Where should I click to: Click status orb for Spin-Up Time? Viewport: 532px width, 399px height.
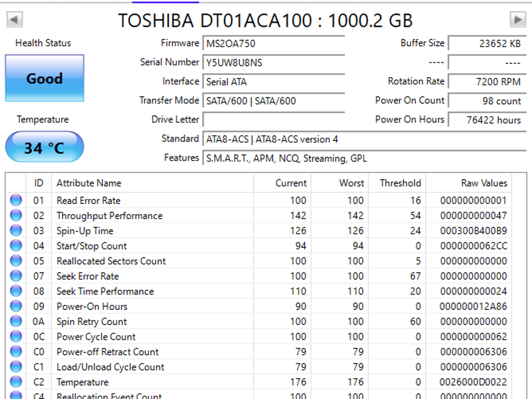pos(16,230)
